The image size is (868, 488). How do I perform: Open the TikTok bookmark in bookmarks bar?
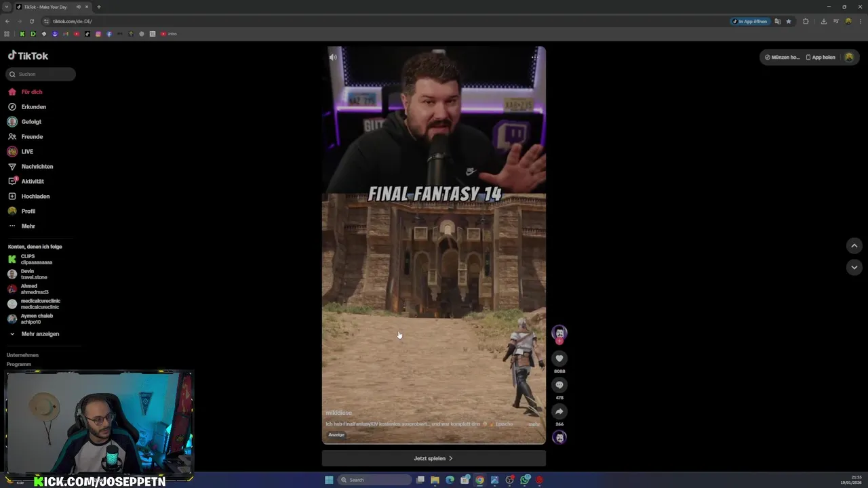[x=87, y=34]
